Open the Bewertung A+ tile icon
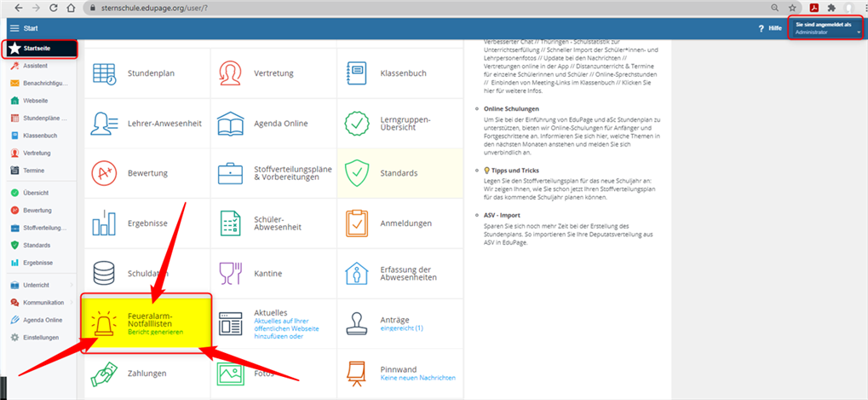The image size is (868, 400). (x=104, y=173)
